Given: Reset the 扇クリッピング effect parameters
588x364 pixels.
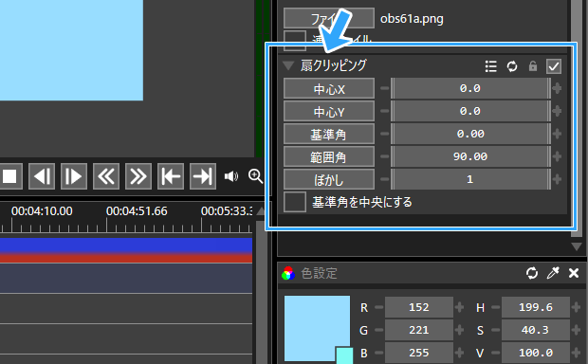Looking at the screenshot, I should pyautogui.click(x=512, y=66).
